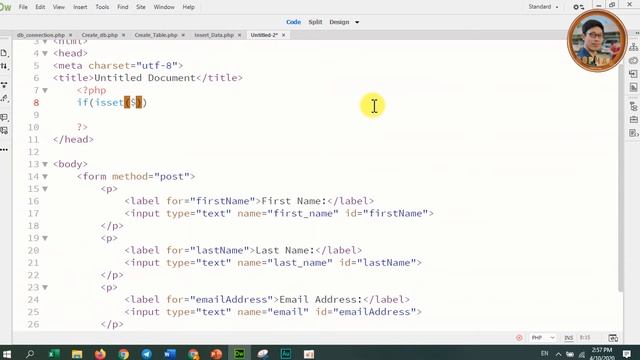Open Adobe Audition from the taskbar
Screen dimensions: 640x360
point(286,353)
